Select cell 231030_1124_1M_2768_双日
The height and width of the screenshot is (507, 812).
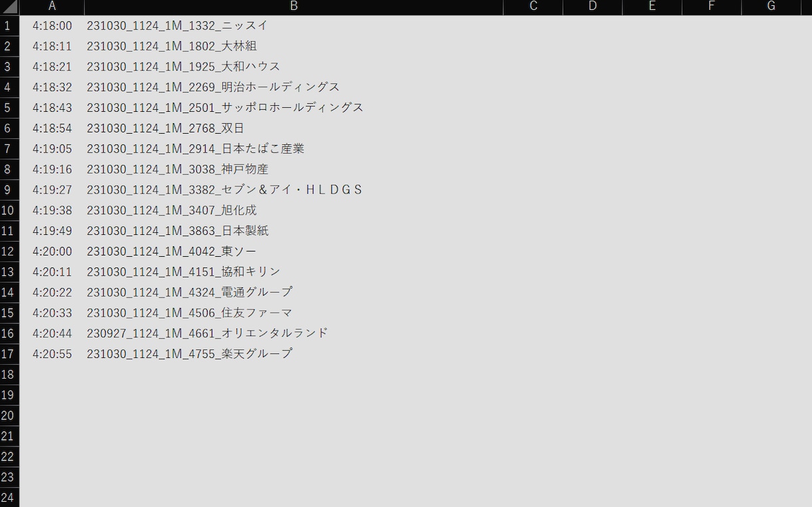[294, 128]
